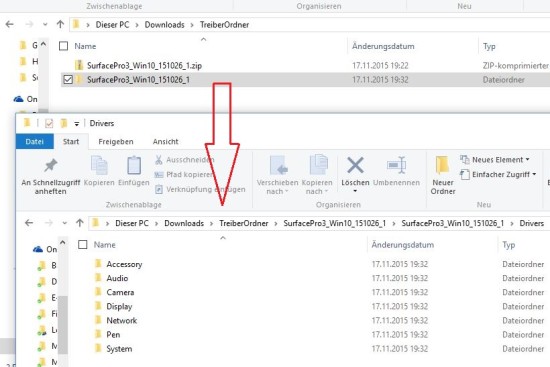The image size is (550, 367).
Task: Uncheck the SurfacePro3_Win10_151026_1 folder checkbox
Action: click(68, 80)
